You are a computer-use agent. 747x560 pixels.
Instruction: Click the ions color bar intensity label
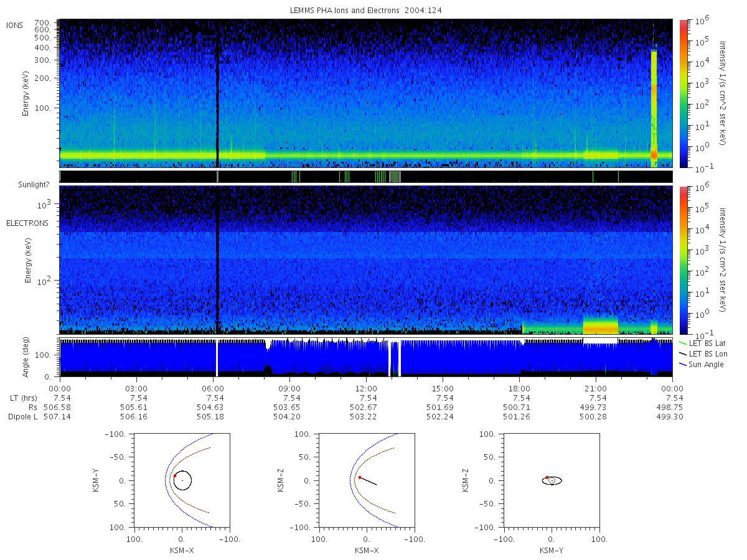[723, 93]
